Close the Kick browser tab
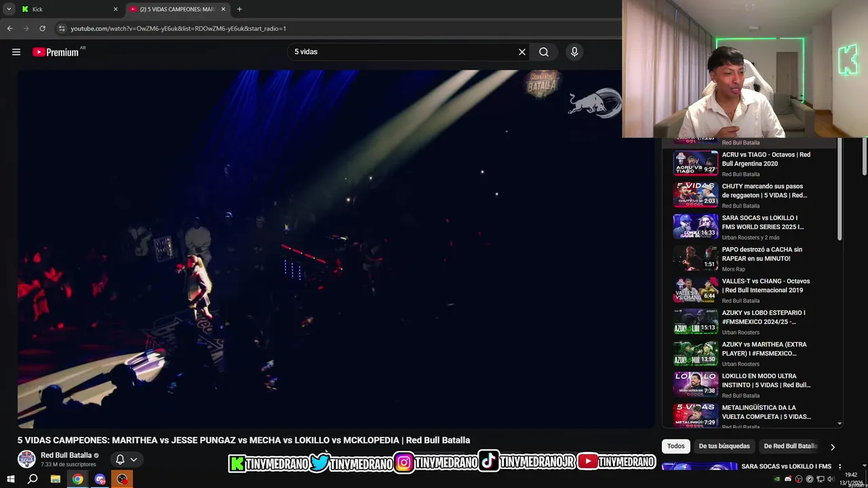Viewport: 868px width, 488px height. click(115, 9)
